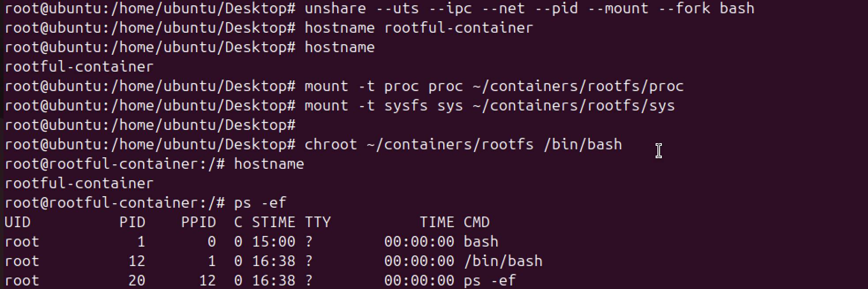This screenshot has height=289, width=868.
Task: Click the PPID column header
Action: (198, 222)
